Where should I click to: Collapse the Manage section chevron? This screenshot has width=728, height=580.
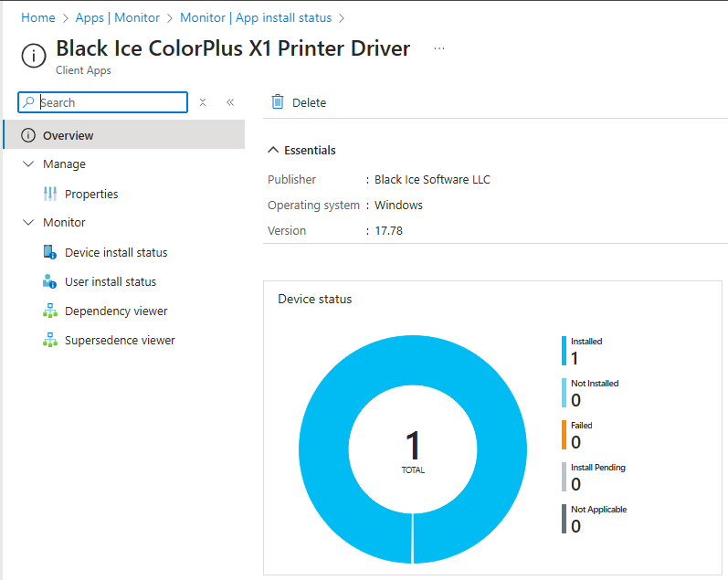click(x=28, y=163)
